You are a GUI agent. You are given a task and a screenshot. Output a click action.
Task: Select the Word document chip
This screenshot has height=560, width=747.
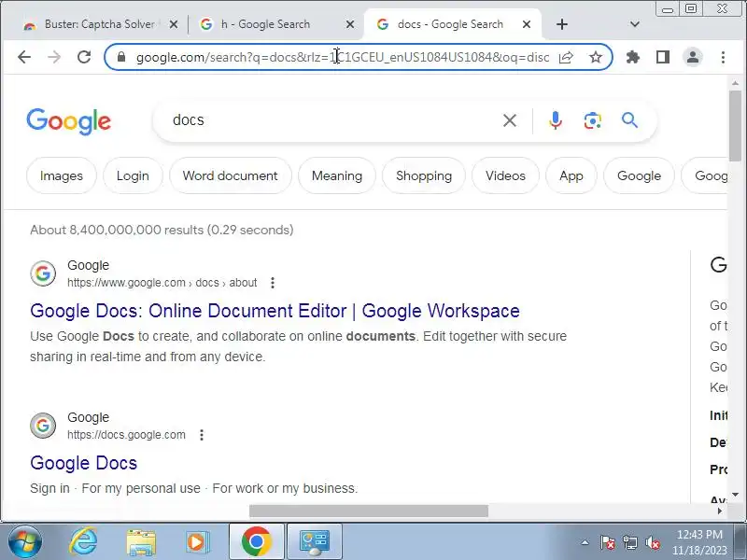click(x=230, y=175)
